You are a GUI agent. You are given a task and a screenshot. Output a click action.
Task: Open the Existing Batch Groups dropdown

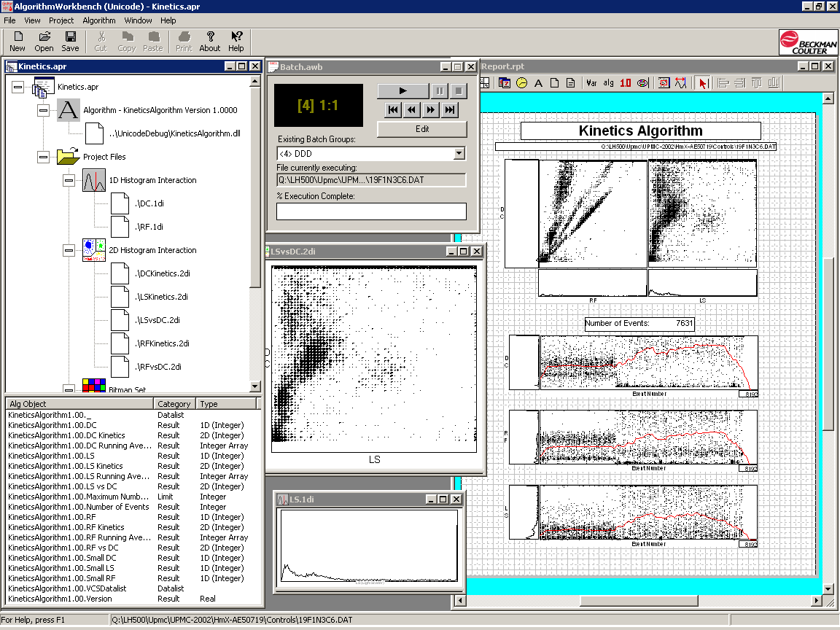[x=459, y=154]
